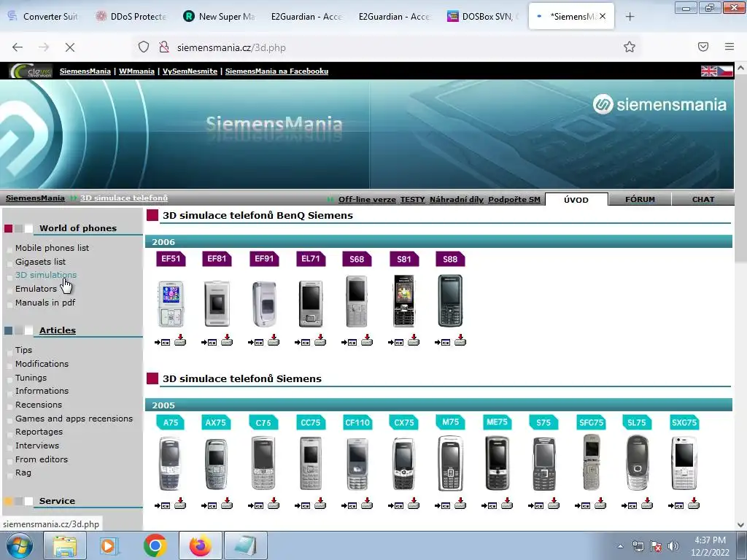Click the bookmark star in the address bar
This screenshot has width=747, height=560.
(630, 47)
